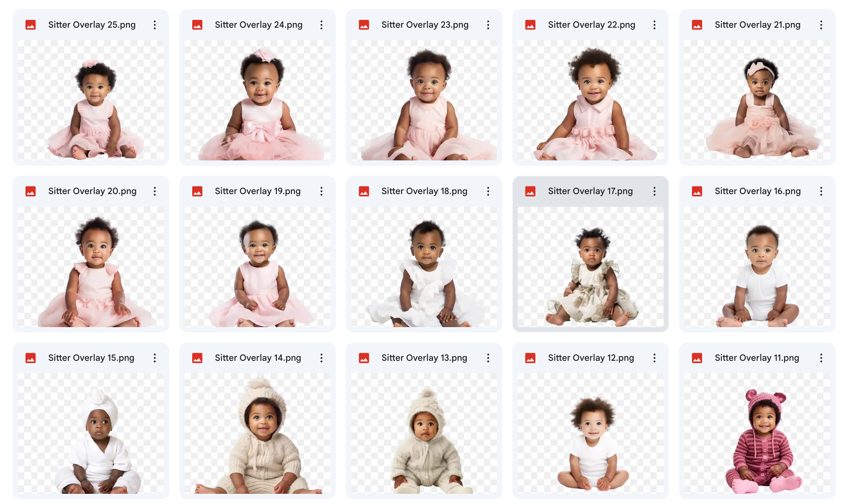Viewport: 843px width, 504px height.
Task: Click options dots for Sitter Overlay 13.png
Action: click(x=488, y=358)
